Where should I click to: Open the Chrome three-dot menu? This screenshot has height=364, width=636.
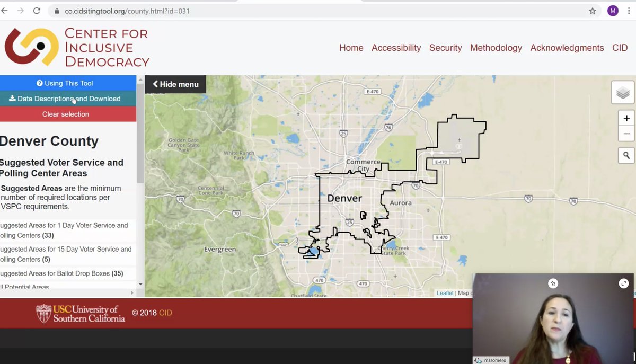pos(629,11)
